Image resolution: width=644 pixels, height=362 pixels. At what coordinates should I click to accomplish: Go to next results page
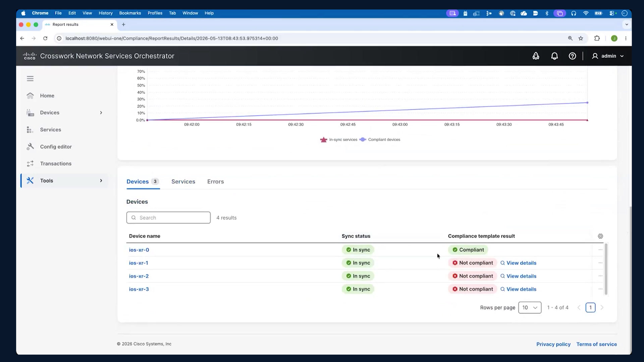602,308
